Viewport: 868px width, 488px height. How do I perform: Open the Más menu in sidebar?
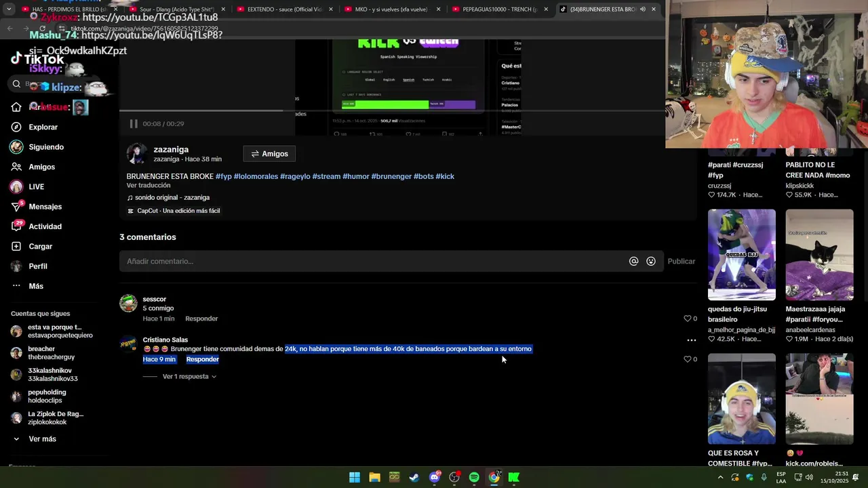tap(35, 286)
